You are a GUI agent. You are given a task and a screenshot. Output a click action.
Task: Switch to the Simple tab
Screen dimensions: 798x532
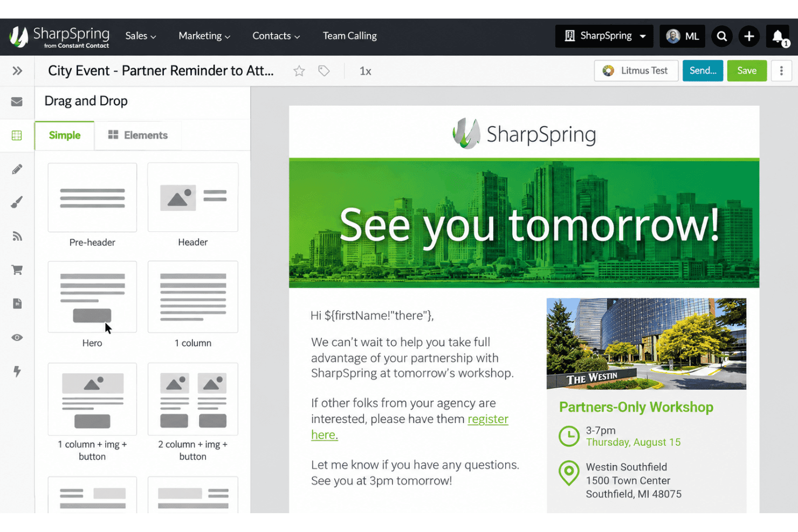click(65, 135)
